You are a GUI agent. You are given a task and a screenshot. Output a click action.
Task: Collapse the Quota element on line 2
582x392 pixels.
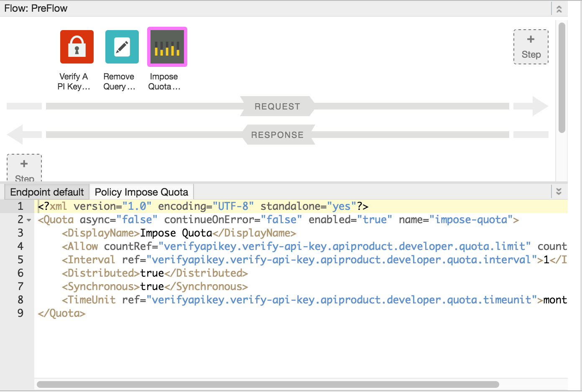tap(28, 220)
